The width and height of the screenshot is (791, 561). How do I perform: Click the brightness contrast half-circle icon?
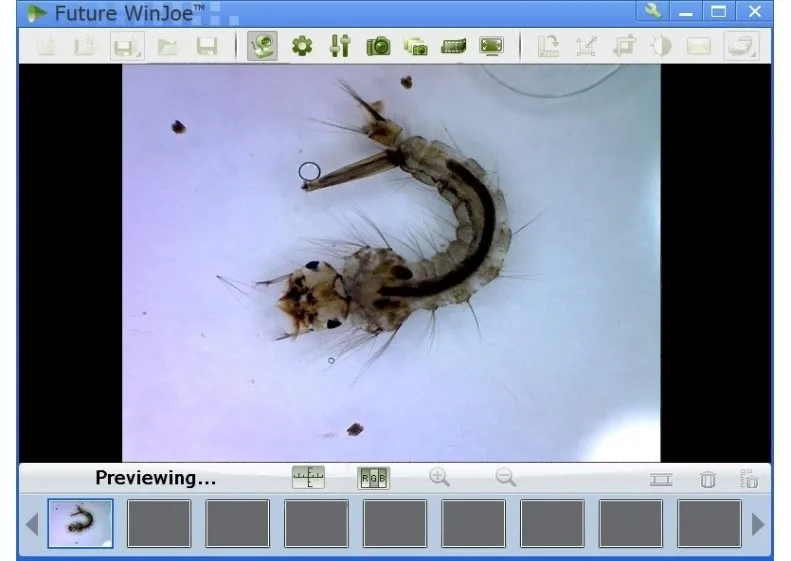point(661,46)
